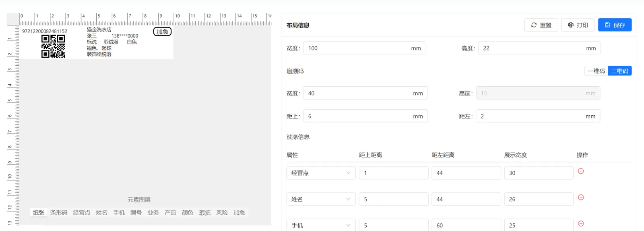Screen dimensions: 644x231
Task: Save the layout with 保存 button
Action: click(x=615, y=25)
